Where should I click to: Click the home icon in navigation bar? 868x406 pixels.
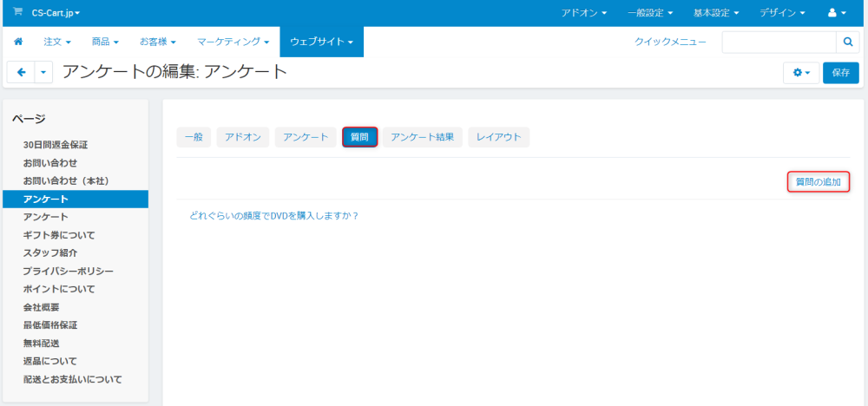pyautogui.click(x=17, y=42)
